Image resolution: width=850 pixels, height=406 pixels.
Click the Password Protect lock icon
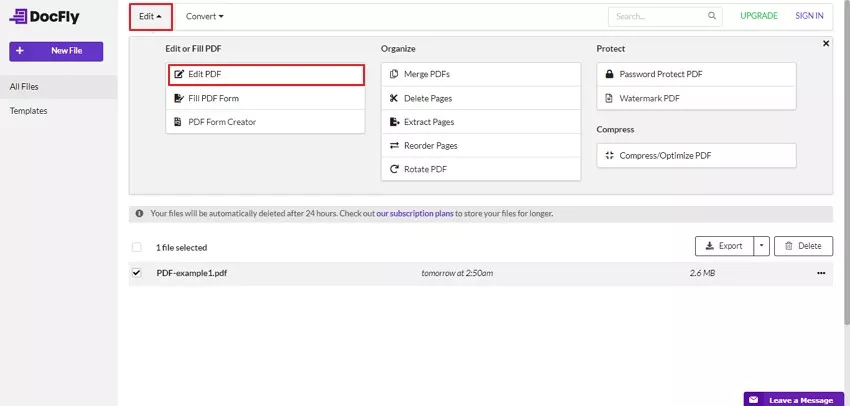pyautogui.click(x=609, y=74)
